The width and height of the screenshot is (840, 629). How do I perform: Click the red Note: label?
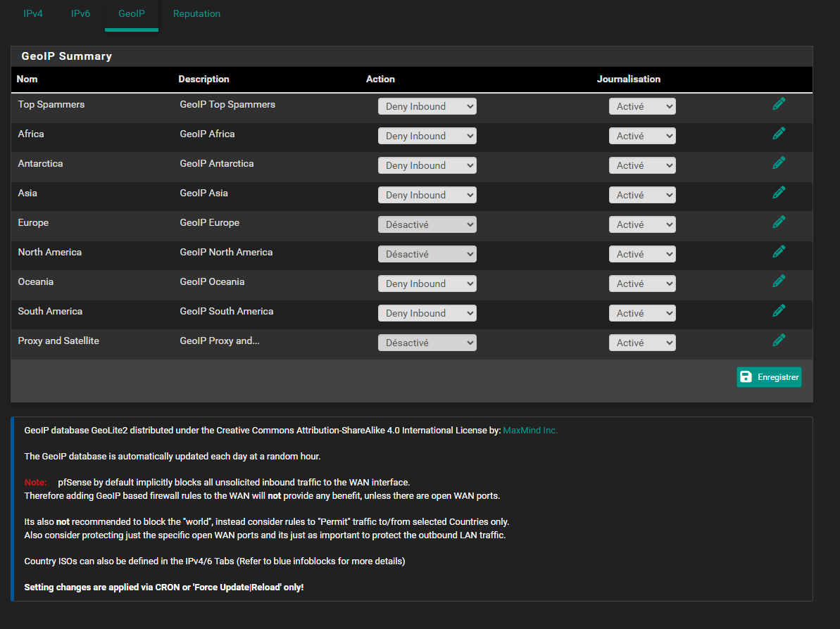[35, 483]
